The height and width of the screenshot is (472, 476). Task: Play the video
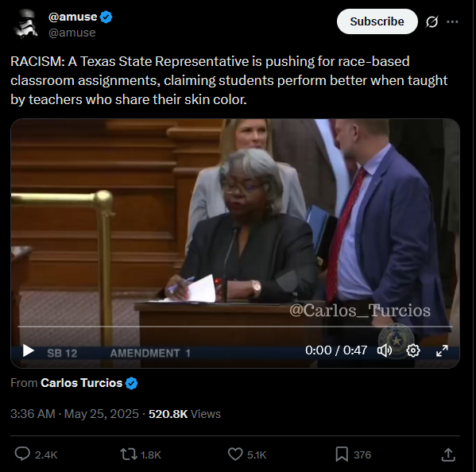point(29,350)
